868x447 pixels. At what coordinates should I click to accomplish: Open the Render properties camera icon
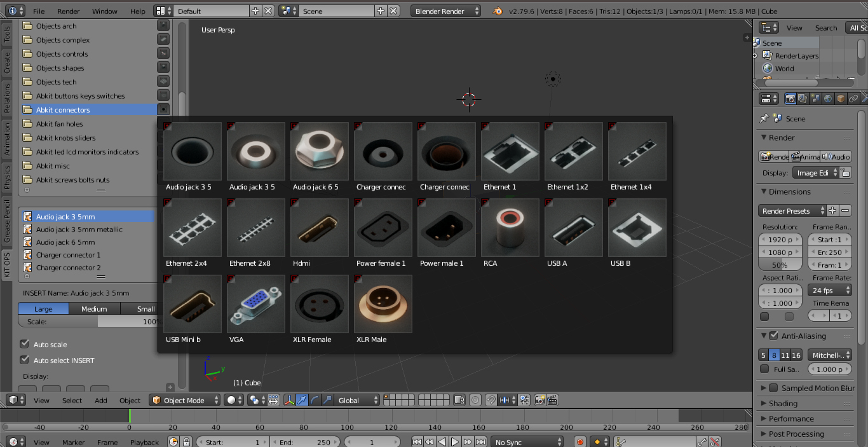click(x=790, y=98)
